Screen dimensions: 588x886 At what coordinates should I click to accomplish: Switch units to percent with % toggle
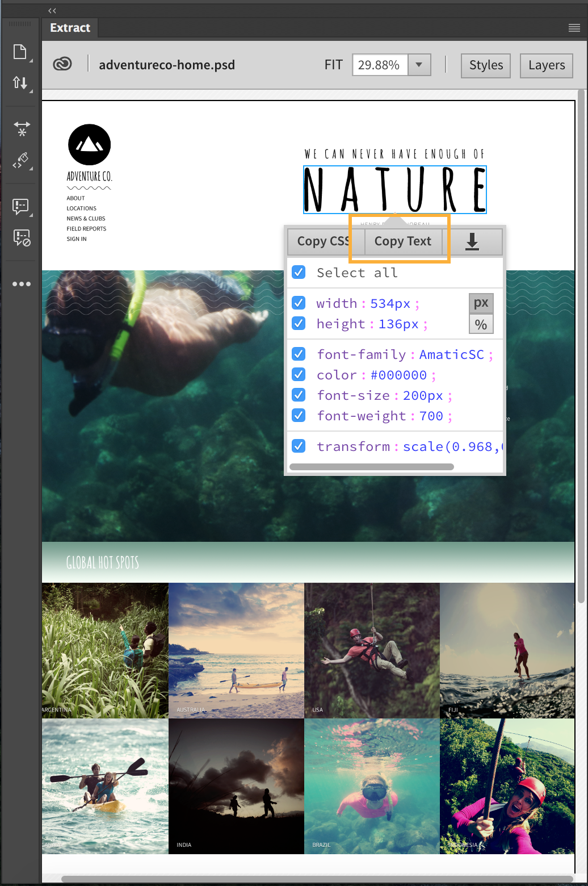pyautogui.click(x=481, y=324)
